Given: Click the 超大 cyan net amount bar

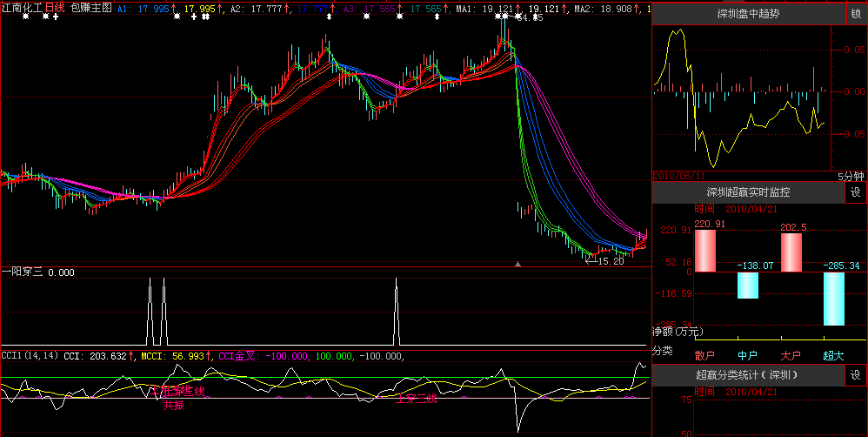Looking at the screenshot, I should click(x=834, y=298).
